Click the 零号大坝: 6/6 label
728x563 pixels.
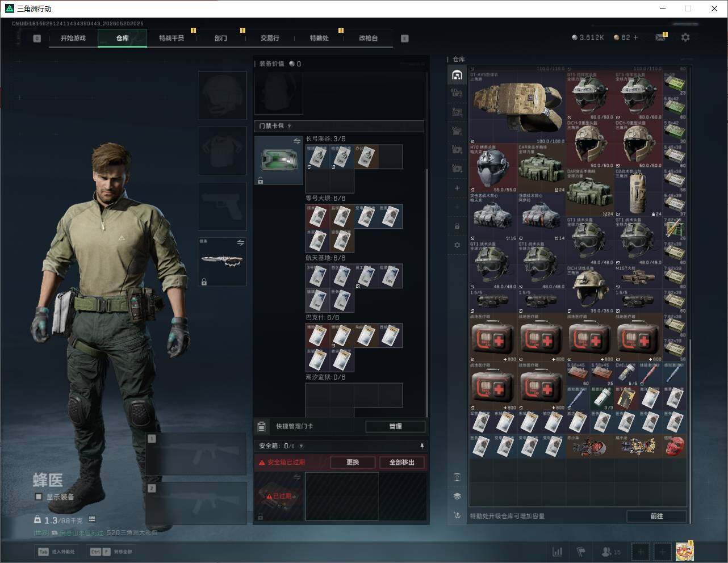pos(325,199)
